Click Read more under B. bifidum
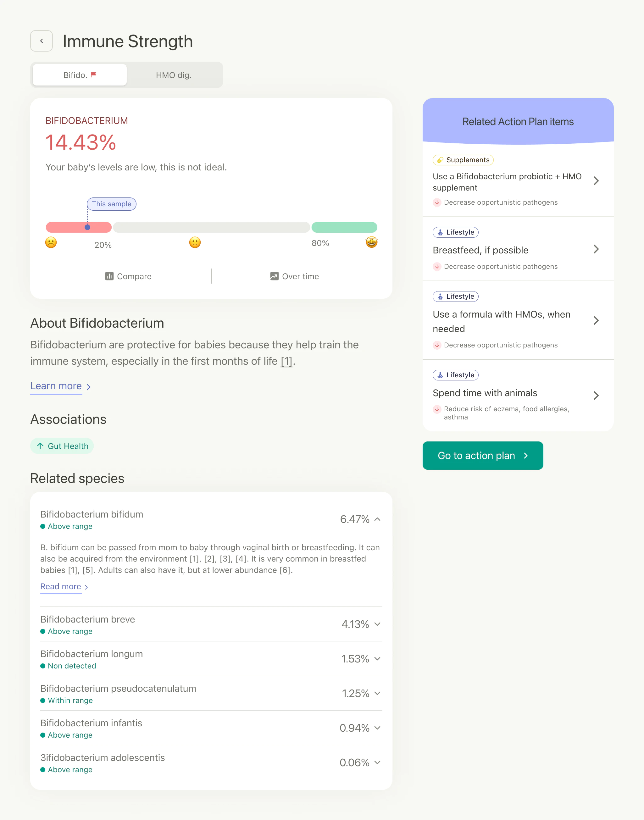The image size is (644, 820). click(x=61, y=587)
